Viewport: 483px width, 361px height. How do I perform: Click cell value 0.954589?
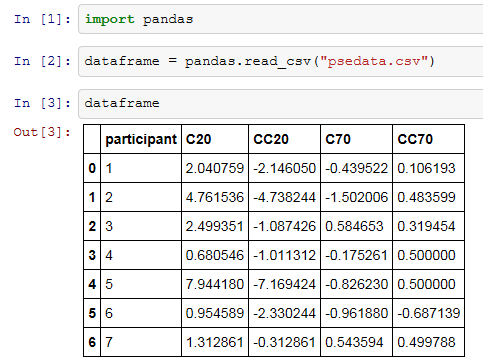215,313
